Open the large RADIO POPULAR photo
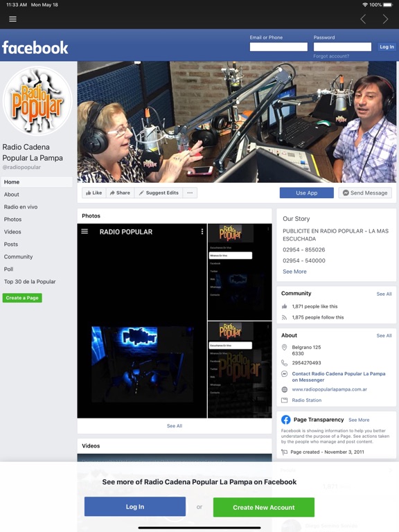399x532 pixels. click(x=142, y=321)
